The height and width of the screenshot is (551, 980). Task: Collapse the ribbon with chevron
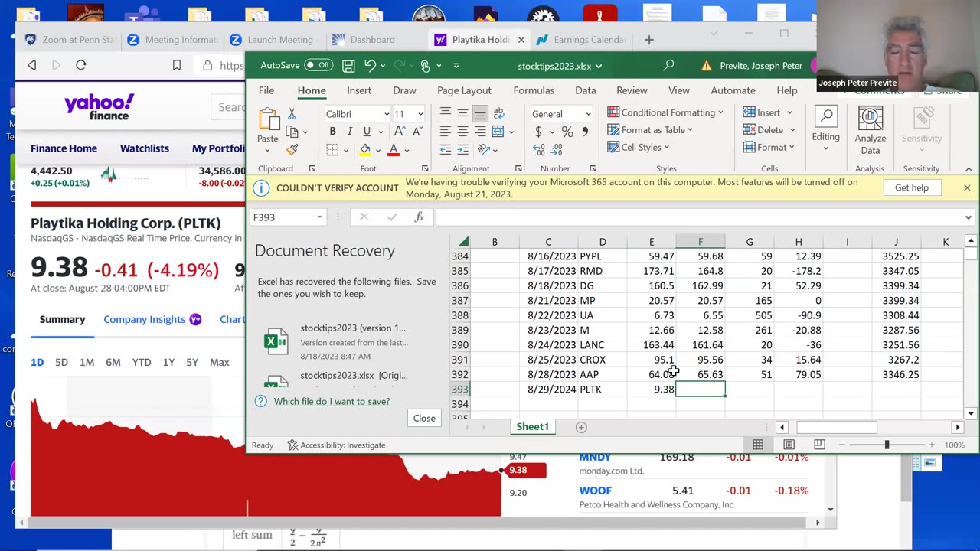click(969, 169)
